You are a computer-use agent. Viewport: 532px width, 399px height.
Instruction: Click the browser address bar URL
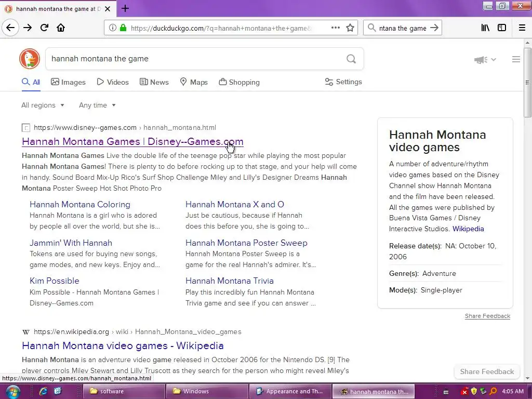tap(221, 28)
